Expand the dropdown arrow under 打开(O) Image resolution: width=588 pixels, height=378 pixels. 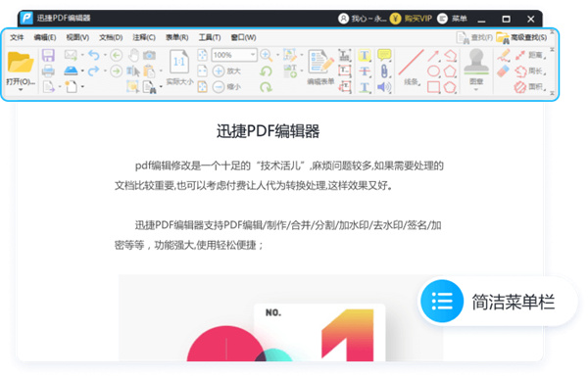pyautogui.click(x=21, y=89)
